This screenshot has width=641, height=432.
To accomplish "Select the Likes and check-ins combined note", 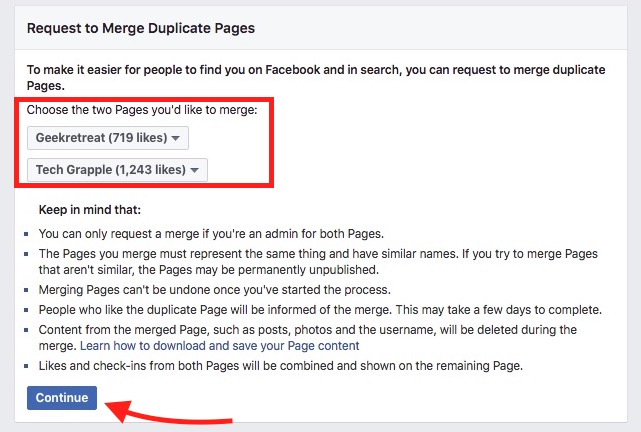I will tap(281, 366).
